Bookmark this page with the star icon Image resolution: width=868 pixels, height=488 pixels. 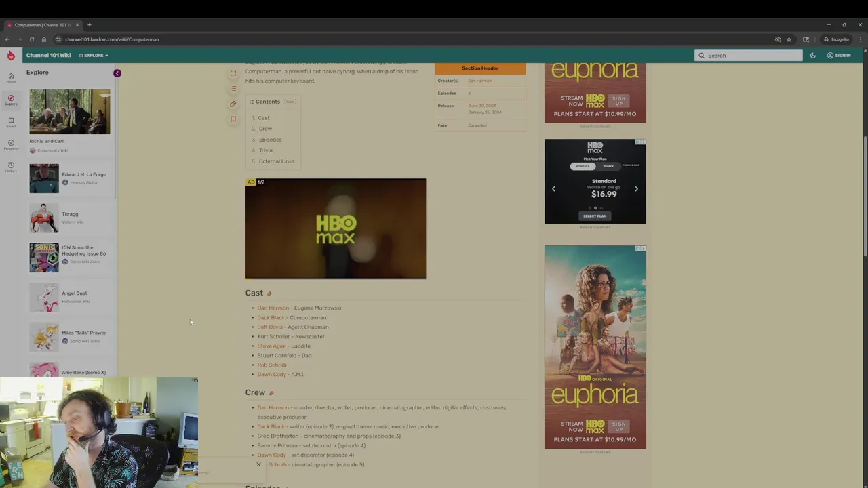click(x=789, y=39)
